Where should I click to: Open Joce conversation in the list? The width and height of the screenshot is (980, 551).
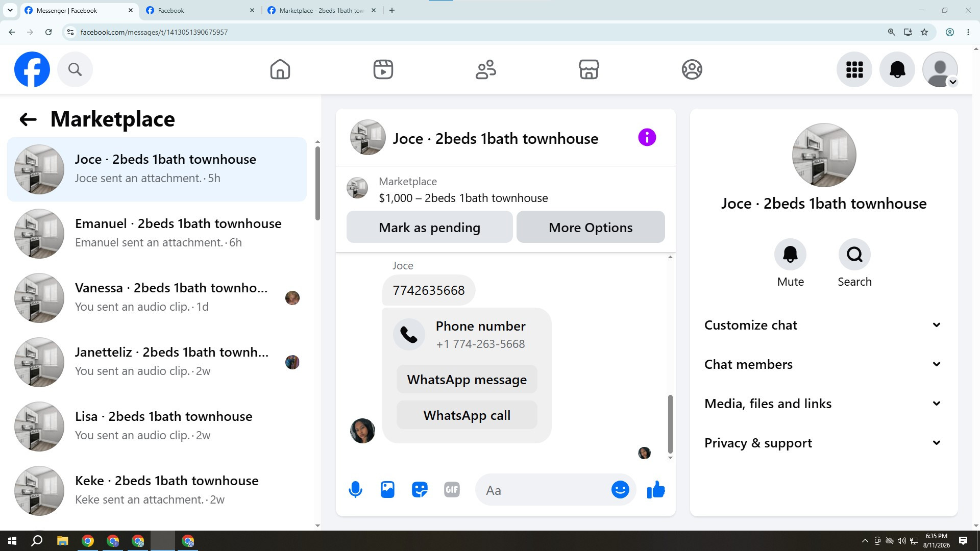pyautogui.click(x=157, y=169)
